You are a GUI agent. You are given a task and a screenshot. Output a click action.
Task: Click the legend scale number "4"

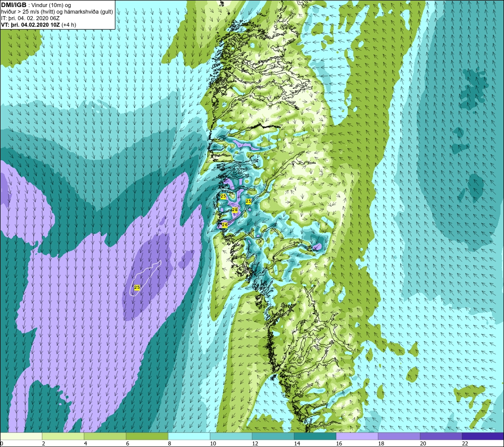pos(86,443)
